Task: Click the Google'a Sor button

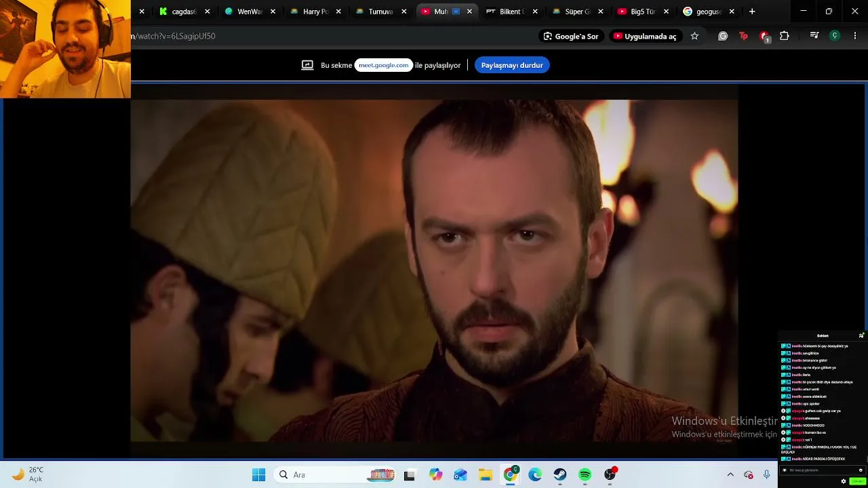Action: [571, 36]
